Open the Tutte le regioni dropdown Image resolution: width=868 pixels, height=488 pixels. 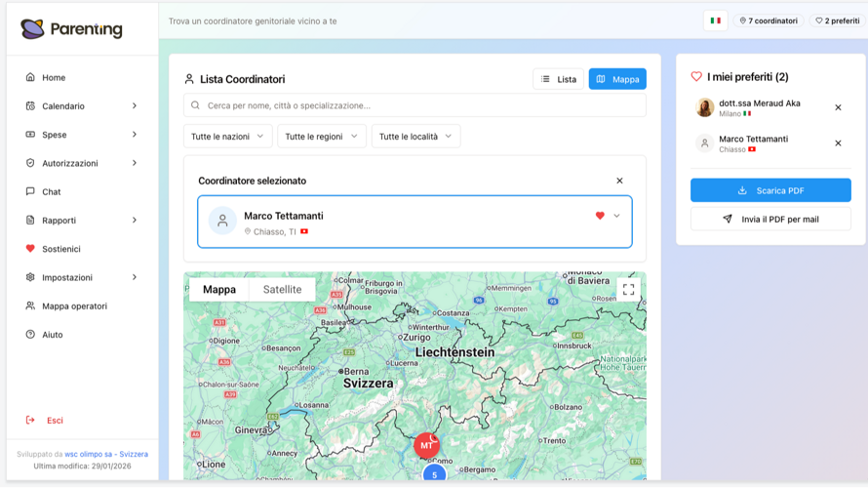coord(321,137)
